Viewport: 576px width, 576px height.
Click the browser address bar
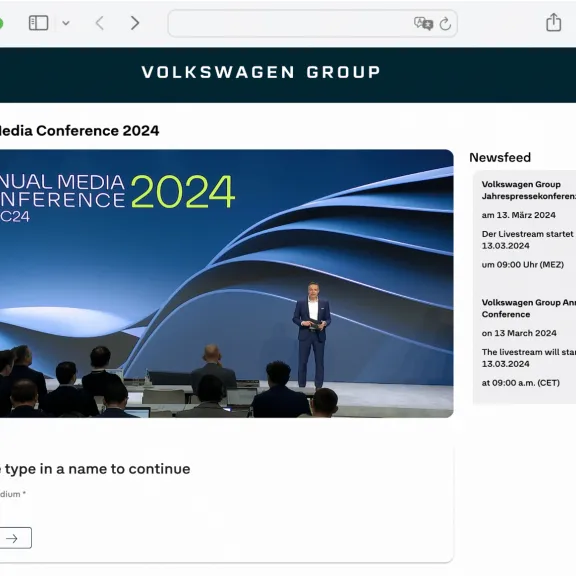[x=313, y=24]
